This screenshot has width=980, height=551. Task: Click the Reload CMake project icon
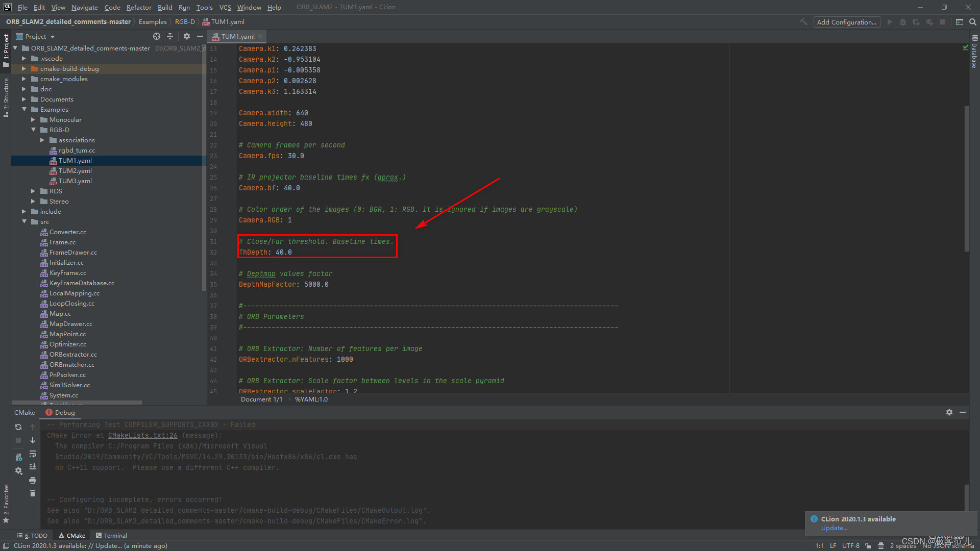point(18,427)
